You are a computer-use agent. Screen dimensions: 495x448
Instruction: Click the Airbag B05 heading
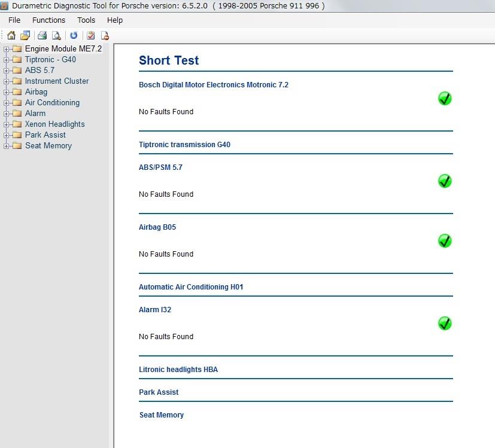point(157,227)
